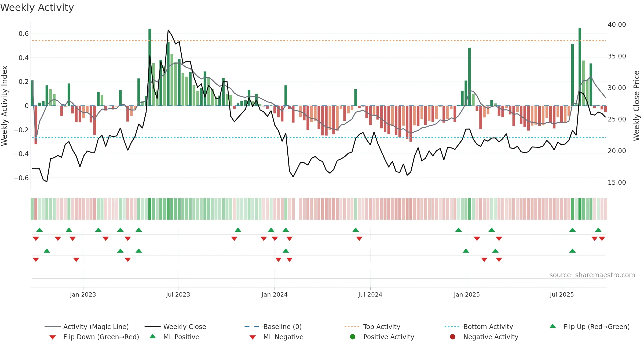
Task: Click the Jul 2024 x-axis label
Action: [x=370, y=294]
